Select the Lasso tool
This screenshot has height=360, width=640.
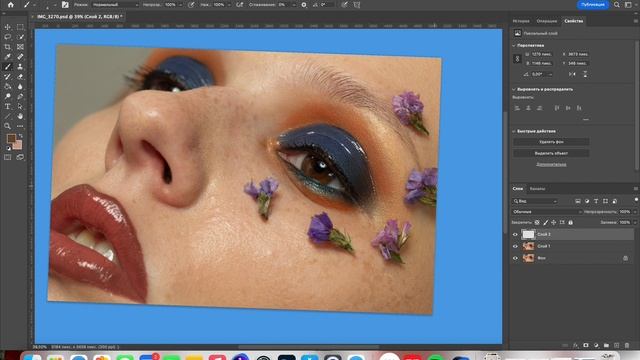coord(7,37)
